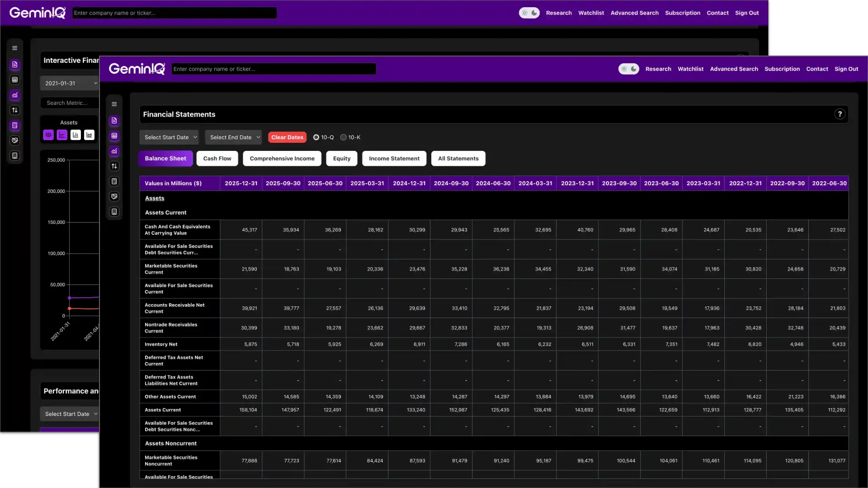Click the Clear Dates button
This screenshot has height=488, width=868.
287,137
